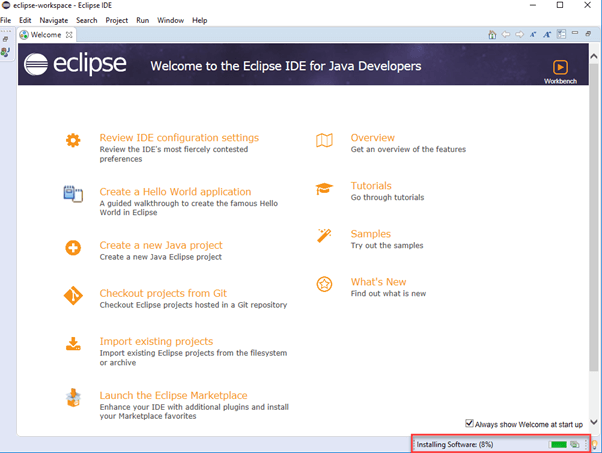
Task: Close the Welcome tab
Action: tap(69, 35)
